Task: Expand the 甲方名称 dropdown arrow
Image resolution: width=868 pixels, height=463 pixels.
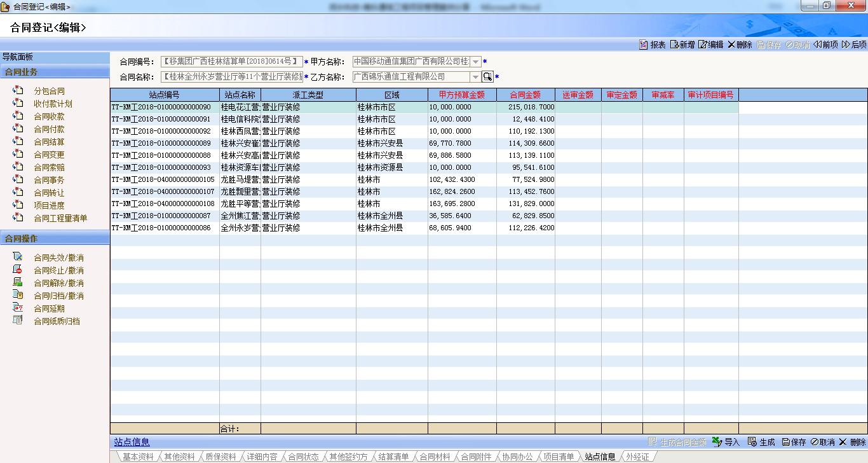Action: (475, 62)
